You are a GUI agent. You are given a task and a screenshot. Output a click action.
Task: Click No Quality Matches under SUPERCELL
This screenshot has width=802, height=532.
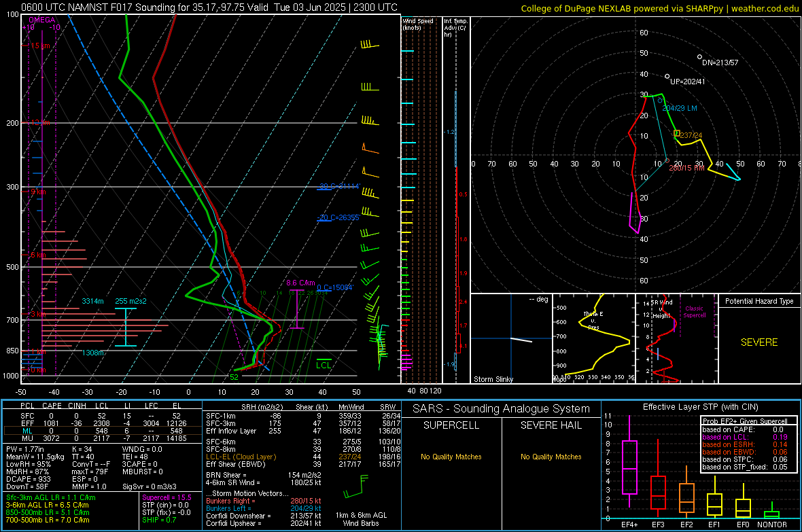tap(451, 457)
